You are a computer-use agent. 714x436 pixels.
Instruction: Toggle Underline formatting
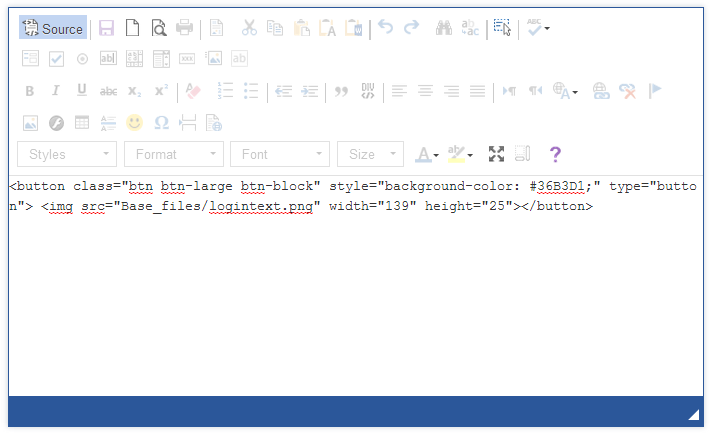coord(82,91)
